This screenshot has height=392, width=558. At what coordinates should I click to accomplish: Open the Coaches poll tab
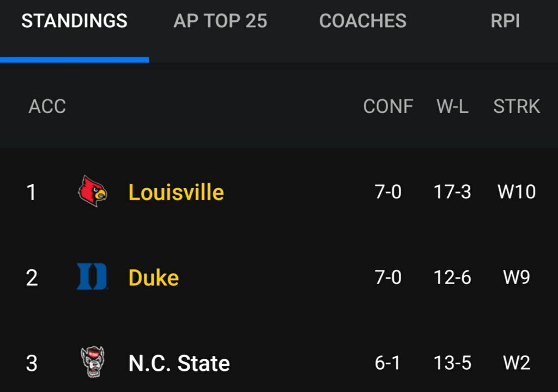click(362, 21)
